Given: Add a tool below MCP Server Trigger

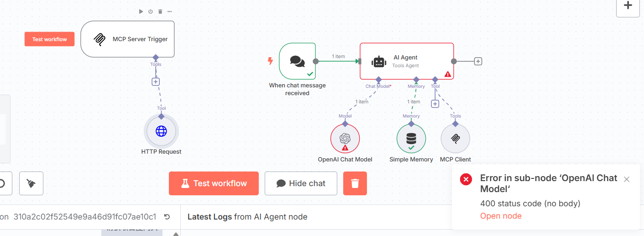Looking at the screenshot, I should [x=156, y=81].
